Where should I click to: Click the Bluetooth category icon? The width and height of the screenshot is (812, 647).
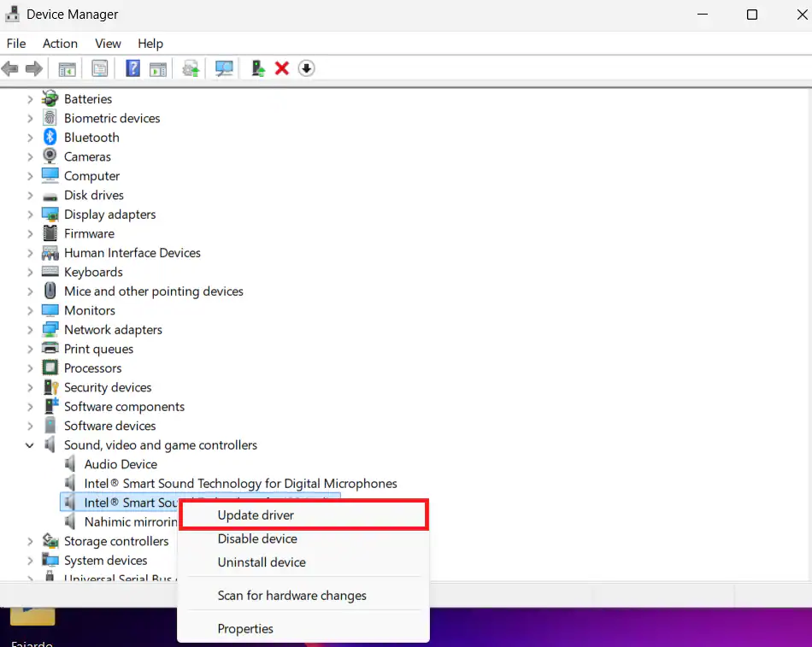[x=50, y=138]
